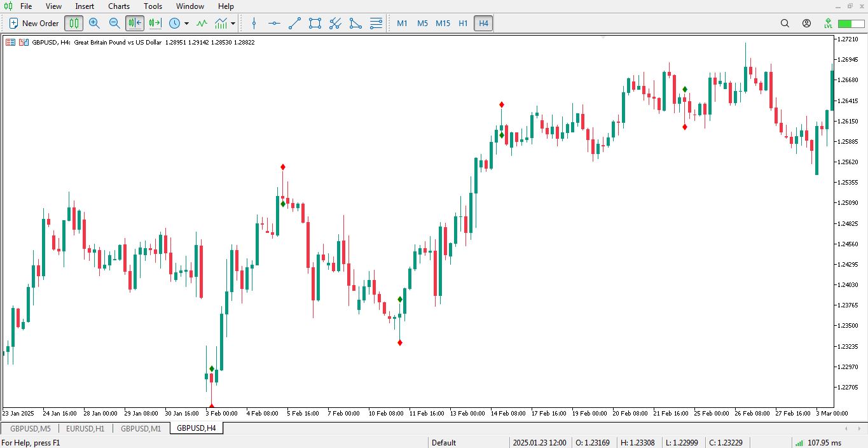
Task: Toggle chart auto-scroll to latest bar
Action: point(135,24)
